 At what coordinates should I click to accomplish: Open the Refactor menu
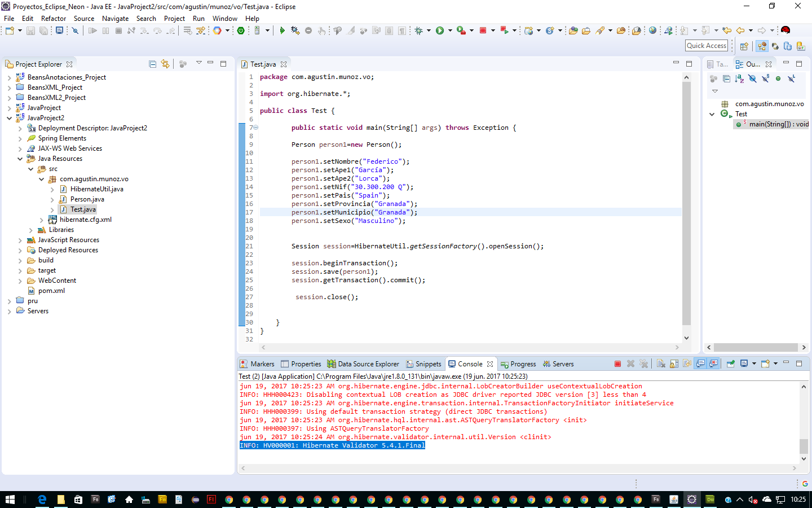[54, 18]
